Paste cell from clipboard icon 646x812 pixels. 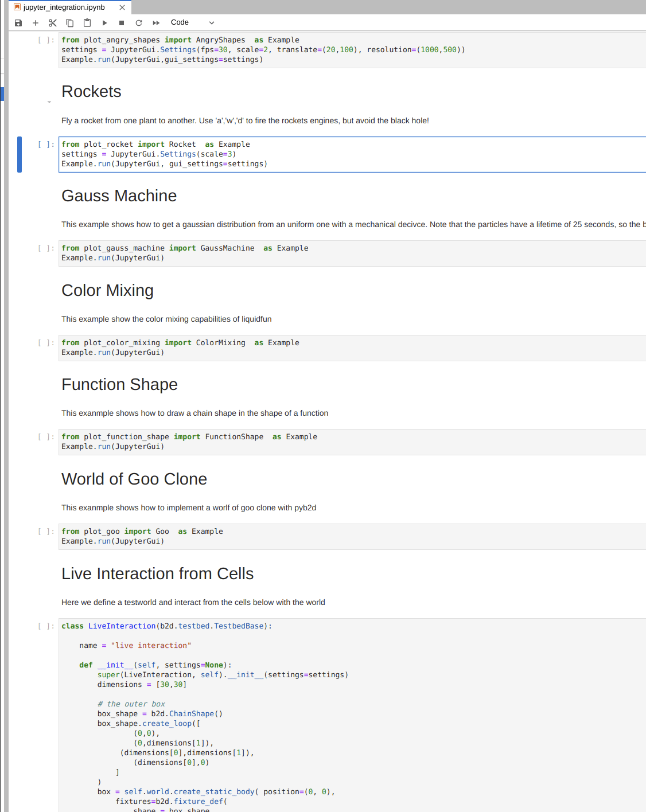tap(87, 23)
